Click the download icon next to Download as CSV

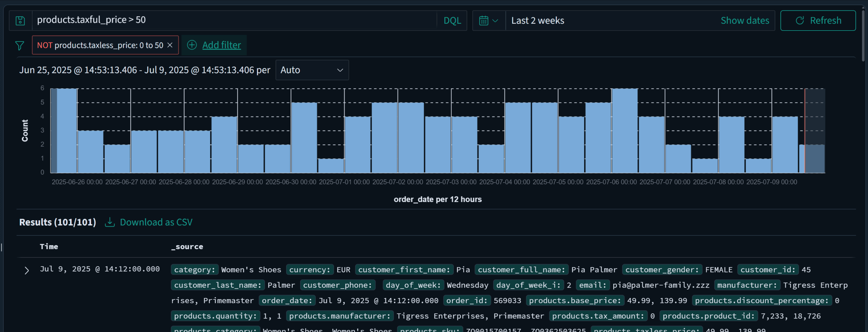pos(110,222)
